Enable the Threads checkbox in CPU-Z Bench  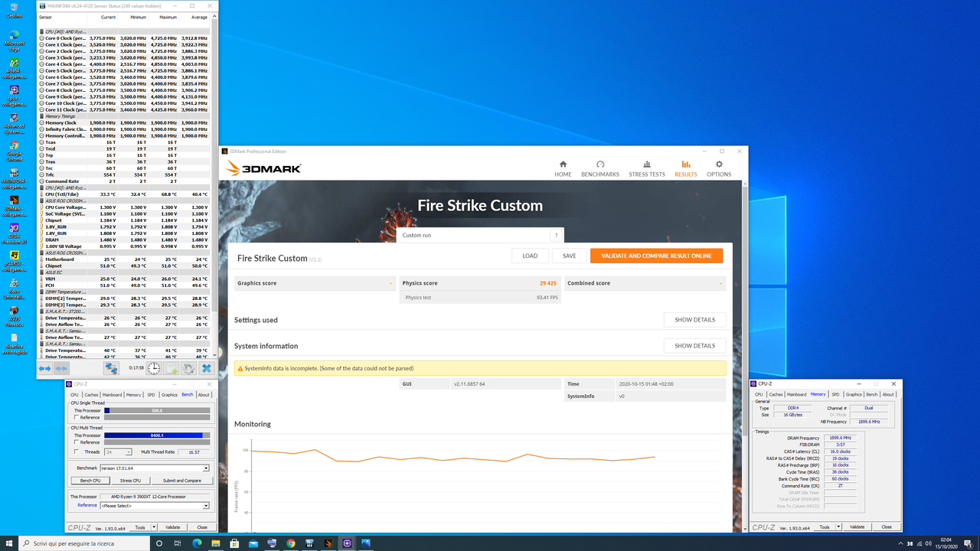[76, 452]
